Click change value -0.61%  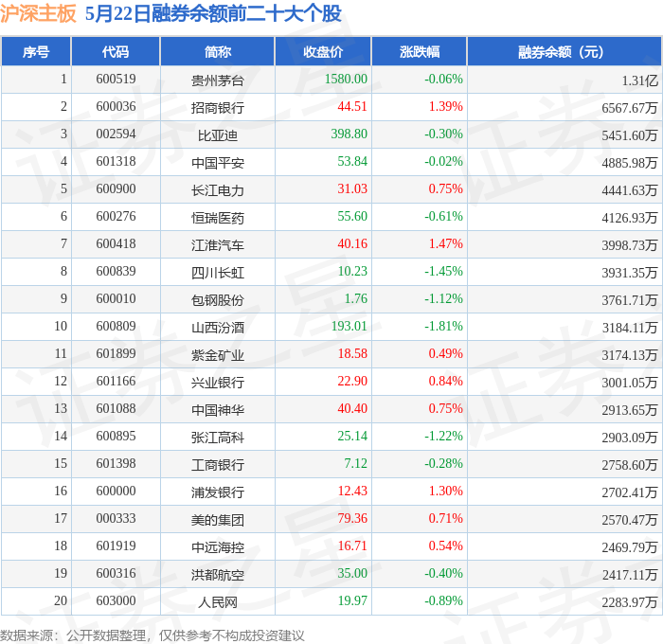tap(443, 217)
